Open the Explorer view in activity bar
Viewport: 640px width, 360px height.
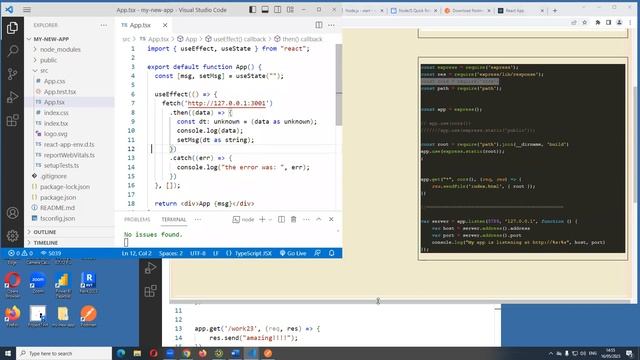click(x=12, y=28)
